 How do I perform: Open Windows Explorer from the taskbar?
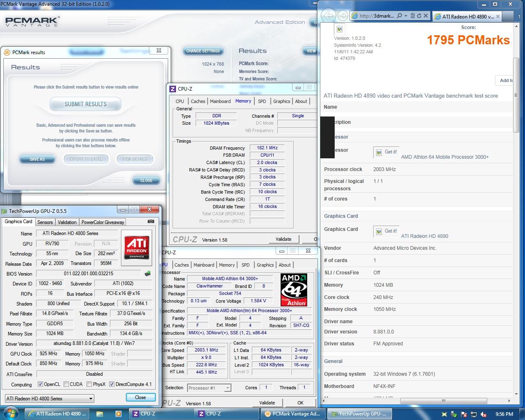100,414
